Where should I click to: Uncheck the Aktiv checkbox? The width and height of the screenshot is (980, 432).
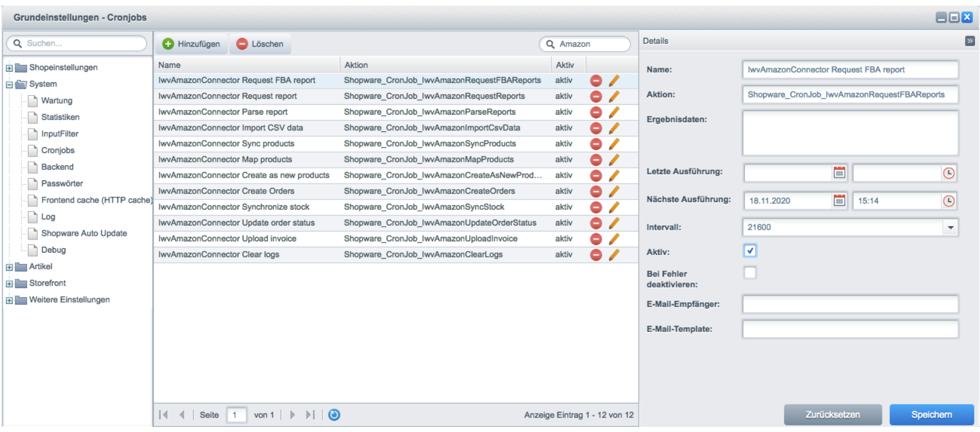point(750,251)
